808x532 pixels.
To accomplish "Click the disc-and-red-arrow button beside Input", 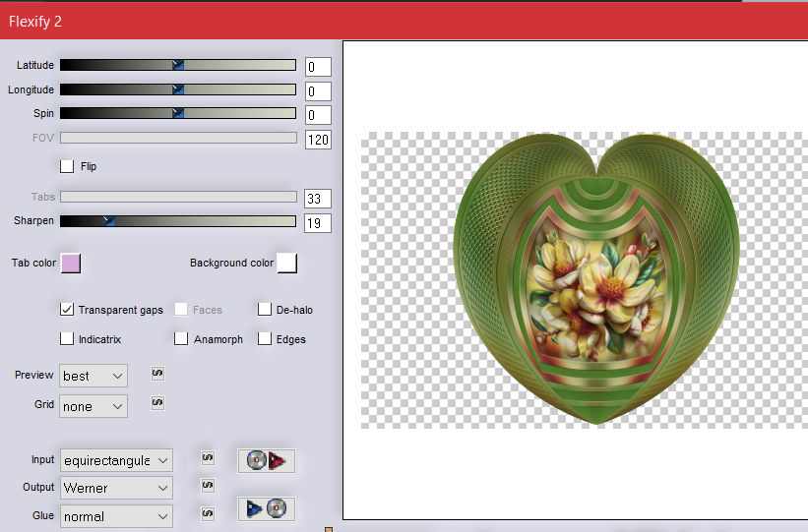I will click(x=267, y=460).
